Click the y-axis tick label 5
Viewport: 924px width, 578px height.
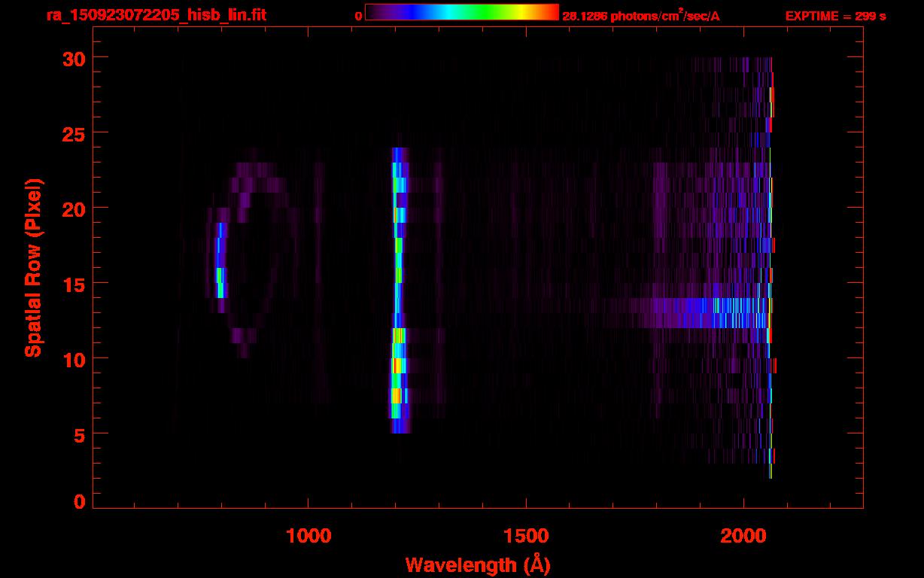click(79, 434)
